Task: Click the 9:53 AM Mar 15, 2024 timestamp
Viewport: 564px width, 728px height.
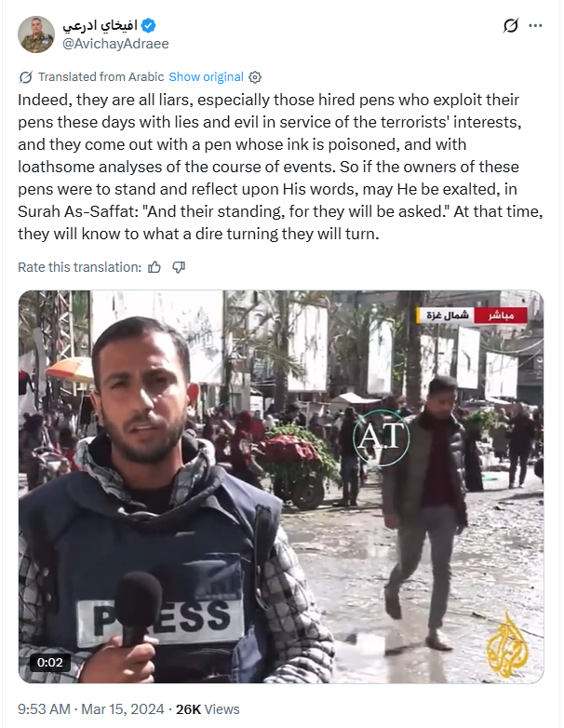Action: (91, 709)
